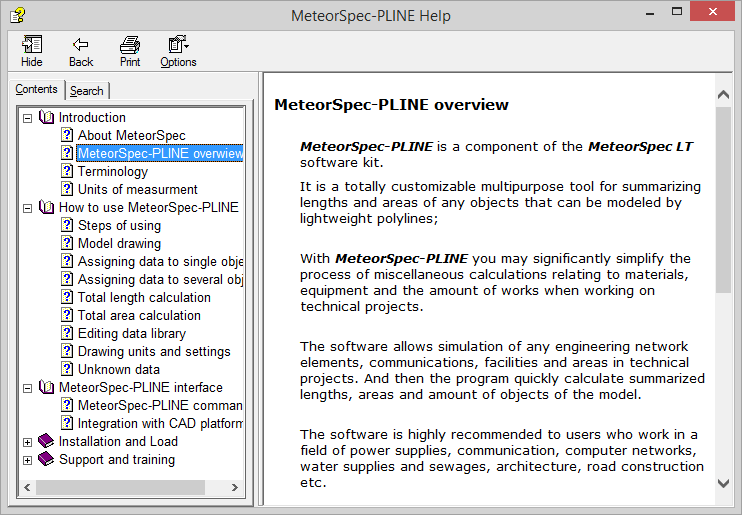Click the Print toolbar icon
This screenshot has height=515, width=742.
point(130,51)
